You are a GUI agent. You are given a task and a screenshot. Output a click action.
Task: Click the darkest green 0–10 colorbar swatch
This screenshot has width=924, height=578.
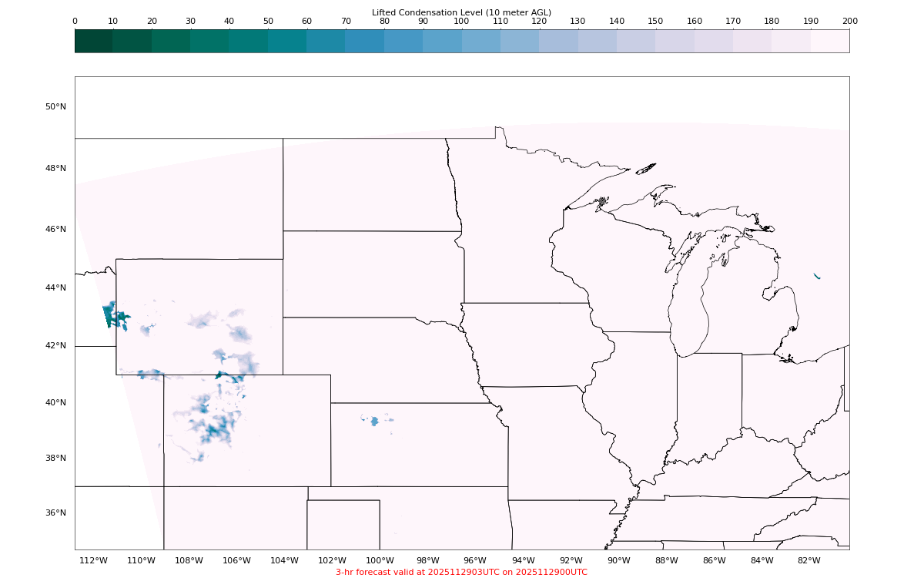pos(94,41)
